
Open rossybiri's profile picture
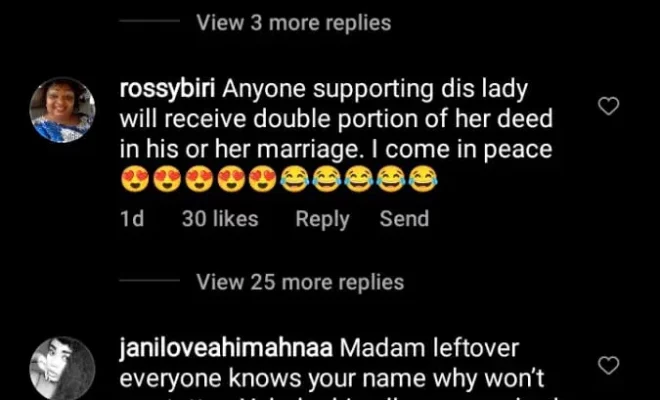(x=62, y=110)
